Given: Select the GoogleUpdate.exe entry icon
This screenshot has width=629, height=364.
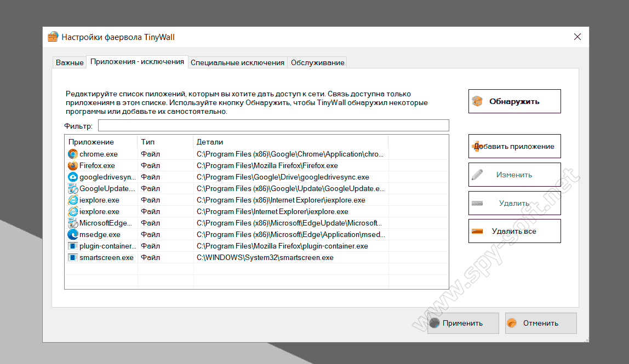Looking at the screenshot, I should (72, 188).
